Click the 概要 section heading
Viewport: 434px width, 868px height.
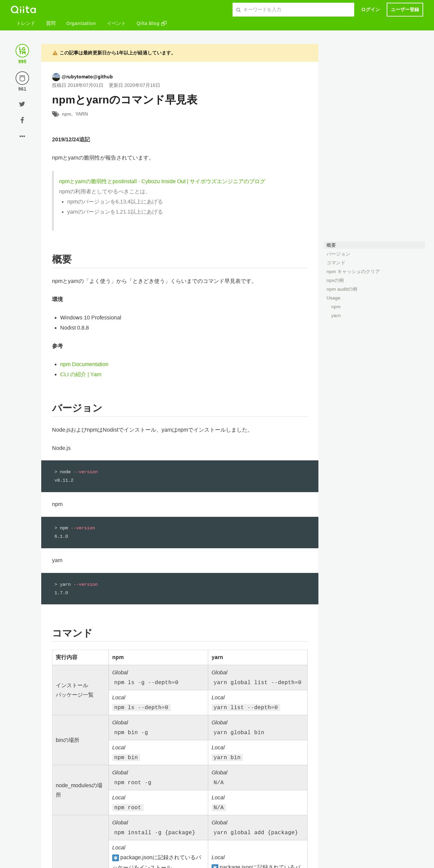(x=62, y=259)
